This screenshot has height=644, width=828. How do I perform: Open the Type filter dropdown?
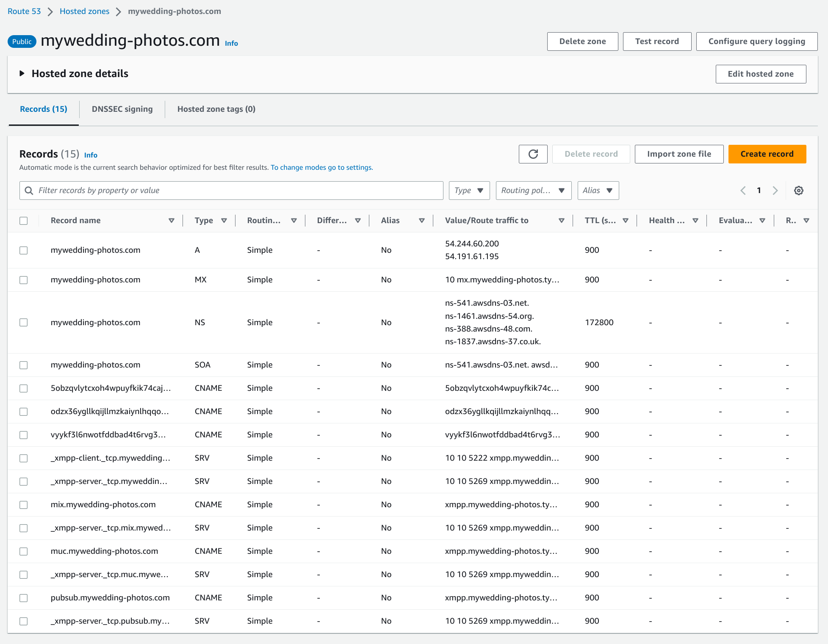pyautogui.click(x=469, y=191)
